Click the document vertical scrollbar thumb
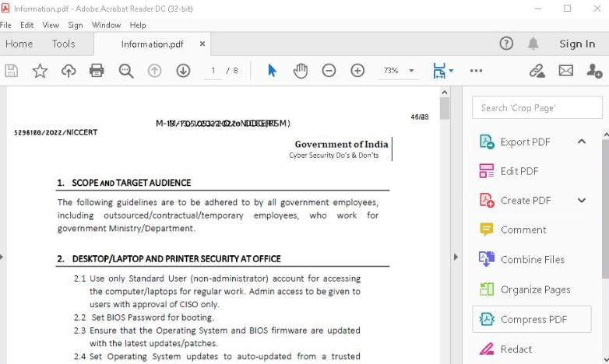609x364 pixels. pyautogui.click(x=445, y=108)
